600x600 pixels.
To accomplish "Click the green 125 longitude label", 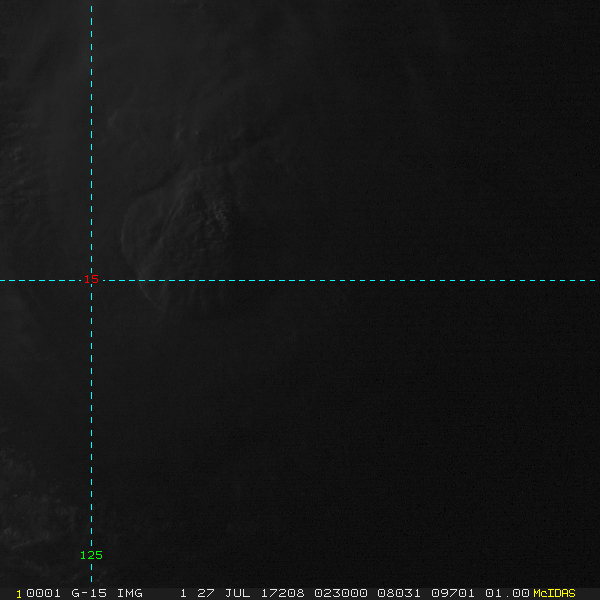I will (91, 555).
